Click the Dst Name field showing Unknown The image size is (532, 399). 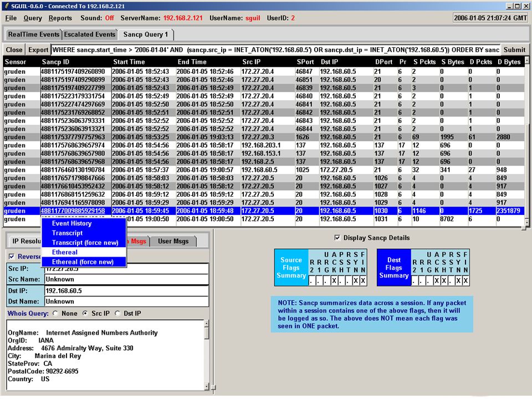click(126, 301)
